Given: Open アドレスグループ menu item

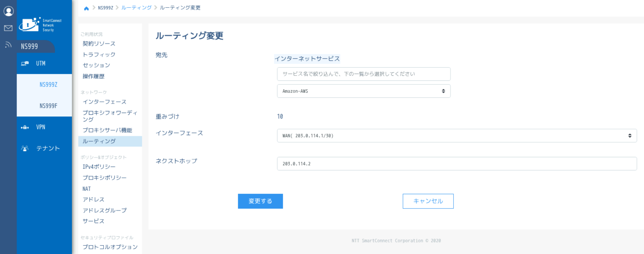Looking at the screenshot, I should pos(105,210).
